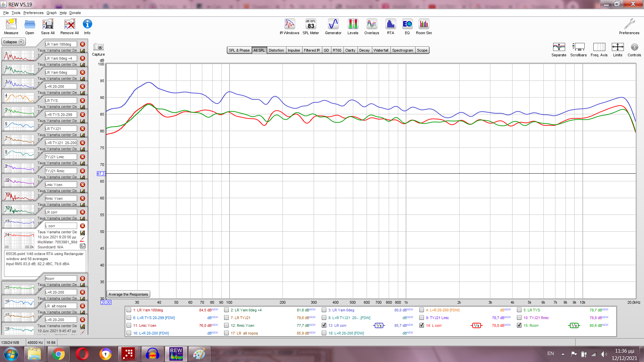The image size is (644, 362).
Task: Click the Capture camera icon
Action: 98,47
